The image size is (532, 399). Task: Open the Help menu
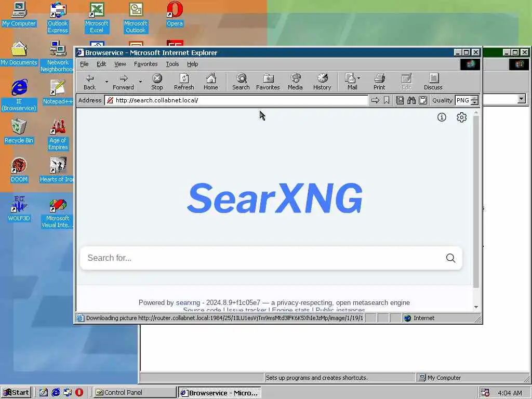click(192, 64)
